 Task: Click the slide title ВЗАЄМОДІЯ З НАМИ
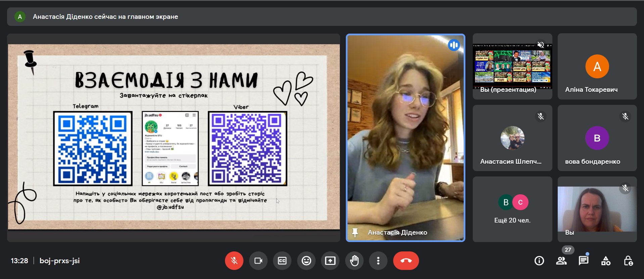coord(166,80)
